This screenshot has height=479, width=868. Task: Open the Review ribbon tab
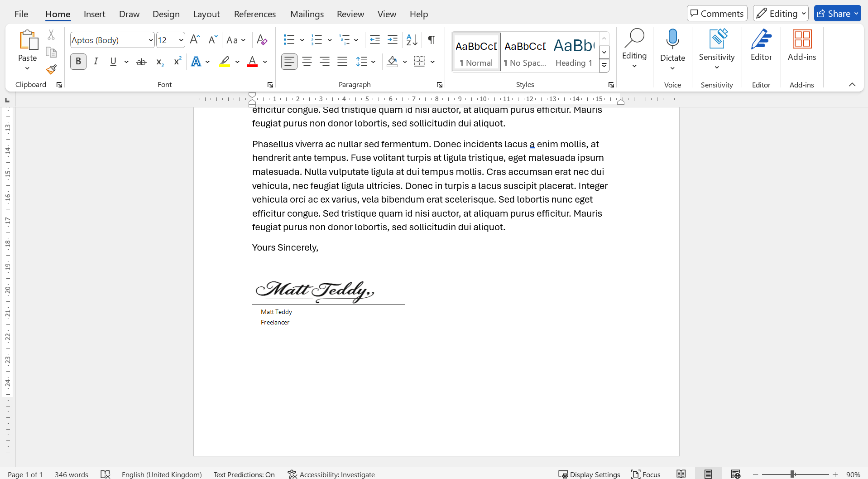click(350, 14)
